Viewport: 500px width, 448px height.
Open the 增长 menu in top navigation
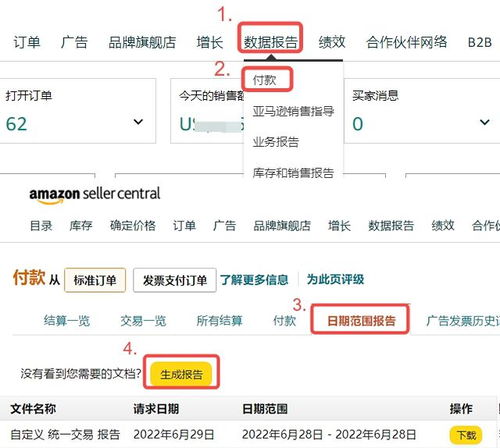(x=210, y=42)
